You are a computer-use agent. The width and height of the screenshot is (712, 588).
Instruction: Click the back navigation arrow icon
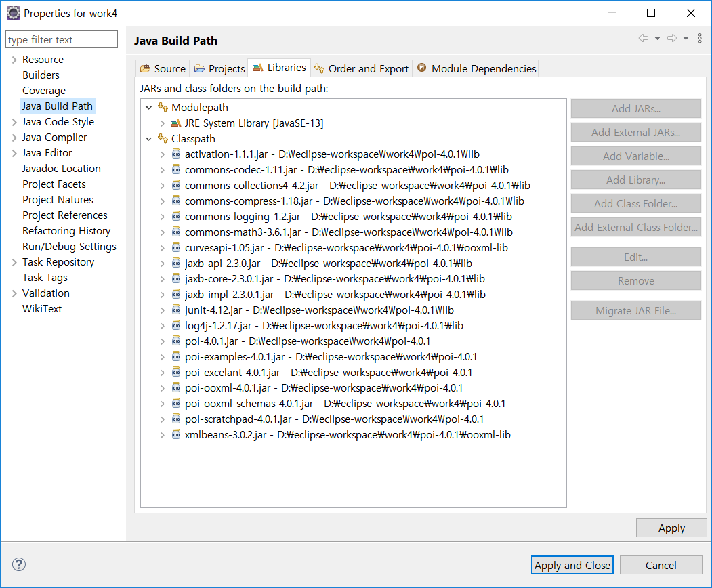tap(644, 38)
